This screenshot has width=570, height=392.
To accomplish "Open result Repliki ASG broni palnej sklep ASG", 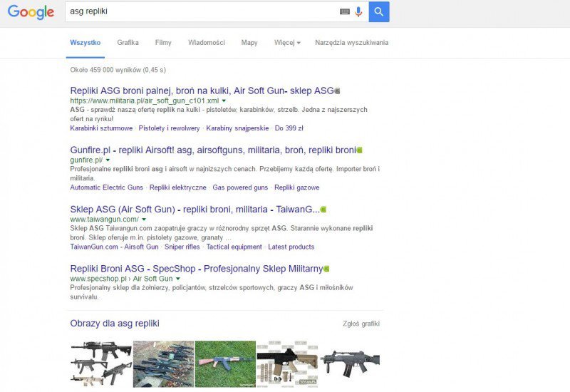I will [202, 91].
